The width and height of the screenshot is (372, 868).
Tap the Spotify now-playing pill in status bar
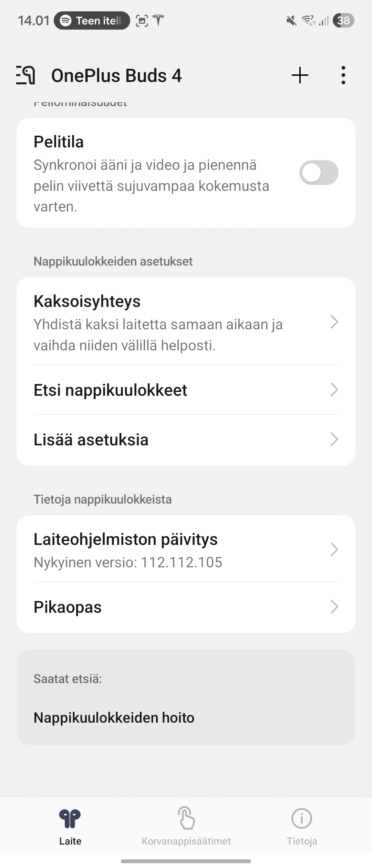pos(92,21)
